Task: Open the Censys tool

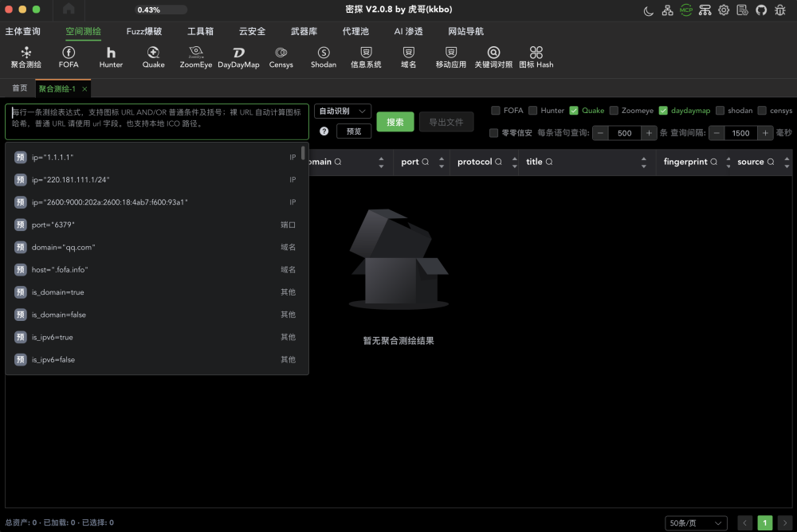Action: coord(281,57)
